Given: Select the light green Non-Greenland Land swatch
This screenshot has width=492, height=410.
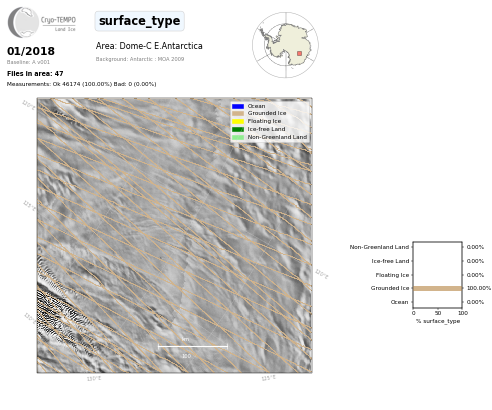Looking at the screenshot, I should coord(238,137).
